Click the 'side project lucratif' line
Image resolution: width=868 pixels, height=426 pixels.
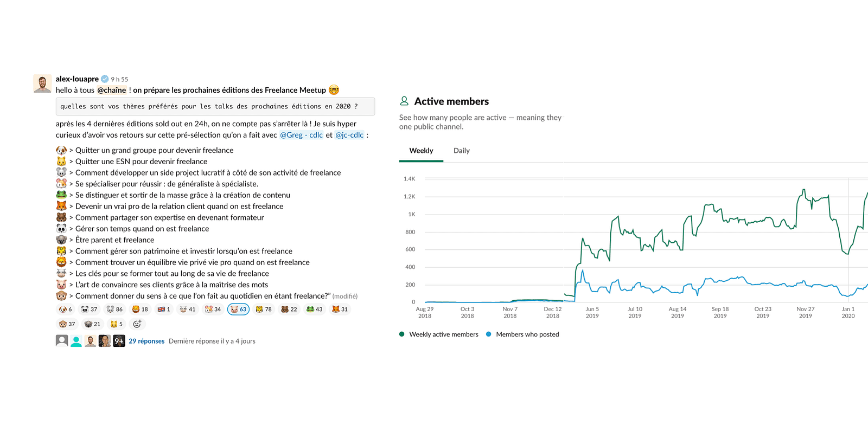point(208,173)
